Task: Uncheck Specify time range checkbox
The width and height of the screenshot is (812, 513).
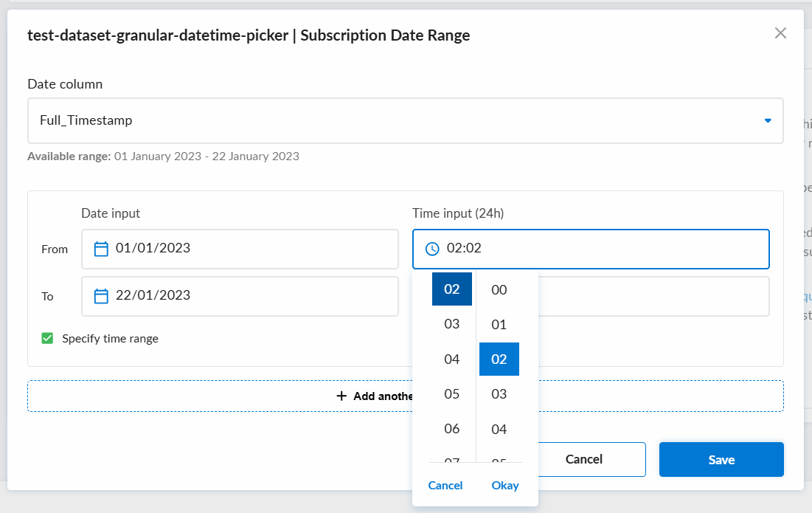Action: [x=47, y=338]
